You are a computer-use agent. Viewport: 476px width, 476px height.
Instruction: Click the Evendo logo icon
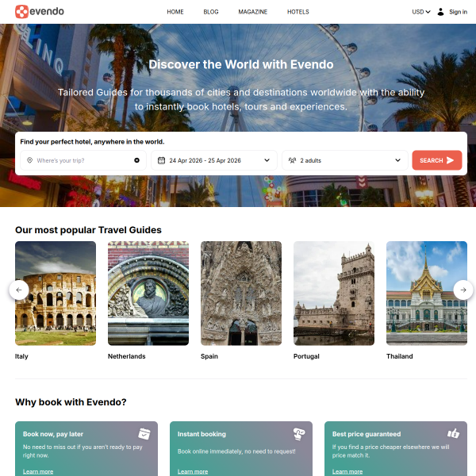(x=21, y=12)
